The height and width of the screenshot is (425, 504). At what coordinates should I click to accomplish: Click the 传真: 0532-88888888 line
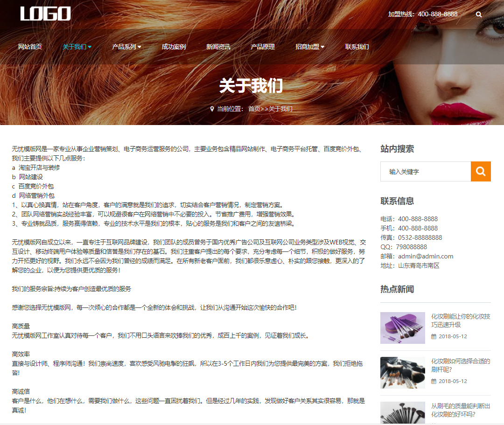click(x=412, y=238)
